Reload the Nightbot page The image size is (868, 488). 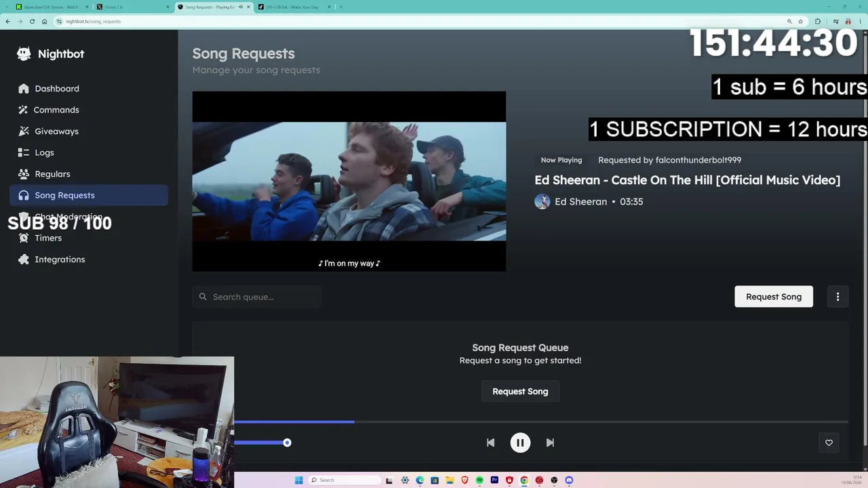(x=32, y=22)
